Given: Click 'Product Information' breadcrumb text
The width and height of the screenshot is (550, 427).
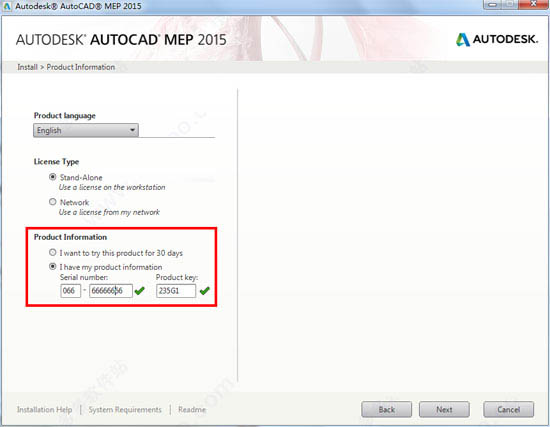Looking at the screenshot, I should [x=81, y=67].
